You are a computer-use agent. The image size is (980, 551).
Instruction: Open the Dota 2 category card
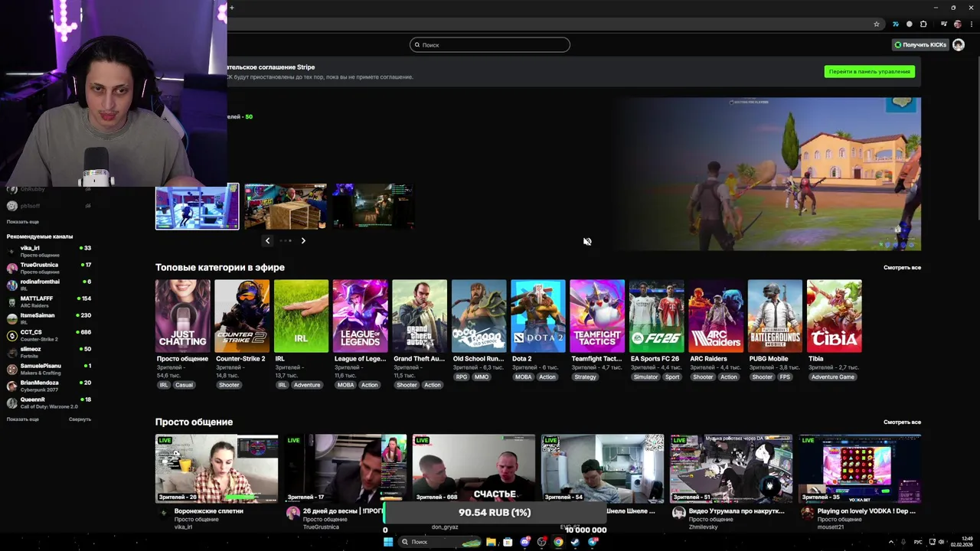[x=538, y=316]
